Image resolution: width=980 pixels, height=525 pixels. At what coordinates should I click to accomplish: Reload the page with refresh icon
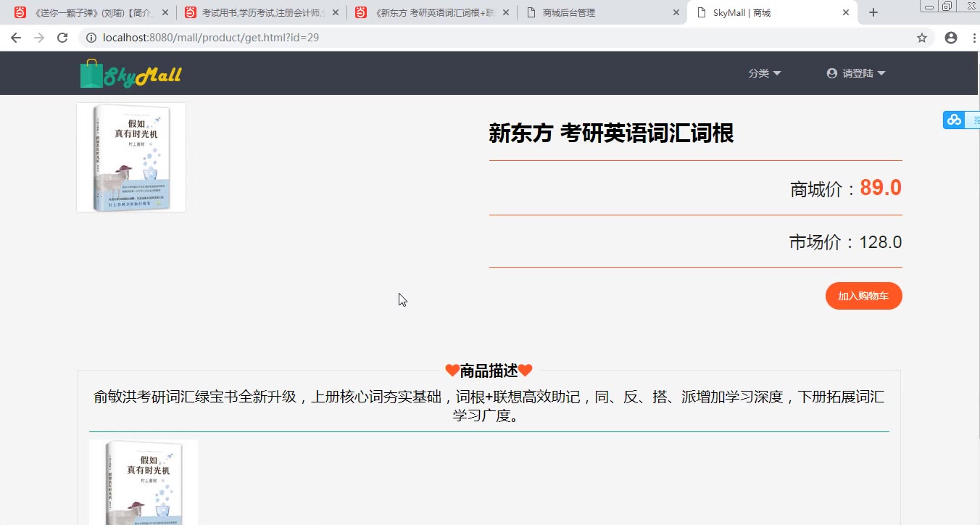(x=62, y=38)
